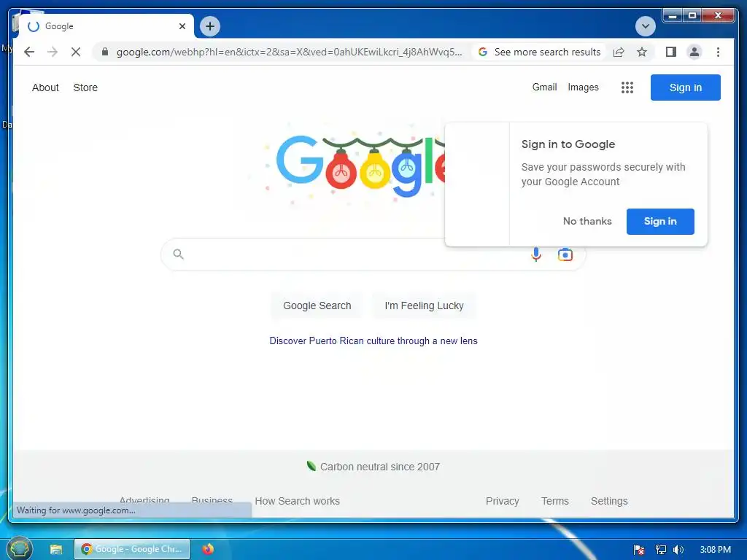The image size is (747, 560).
Task: Open the Google apps grid icon
Action: [627, 87]
